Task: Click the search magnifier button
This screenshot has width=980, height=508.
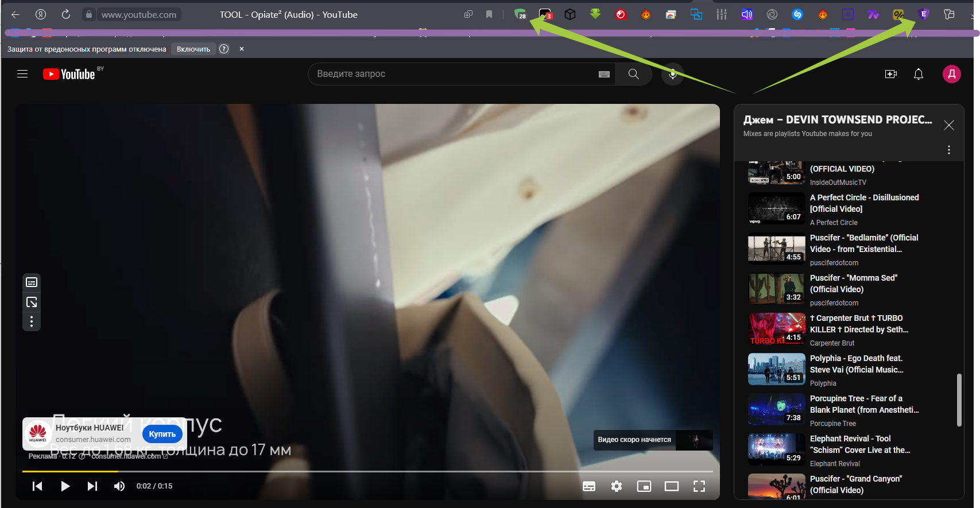Action: click(633, 74)
